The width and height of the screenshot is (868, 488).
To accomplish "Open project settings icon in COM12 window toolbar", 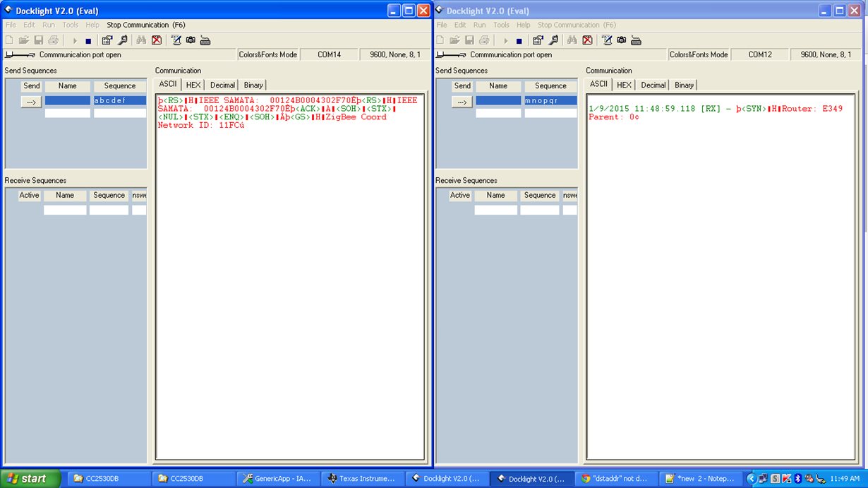I will tap(538, 40).
